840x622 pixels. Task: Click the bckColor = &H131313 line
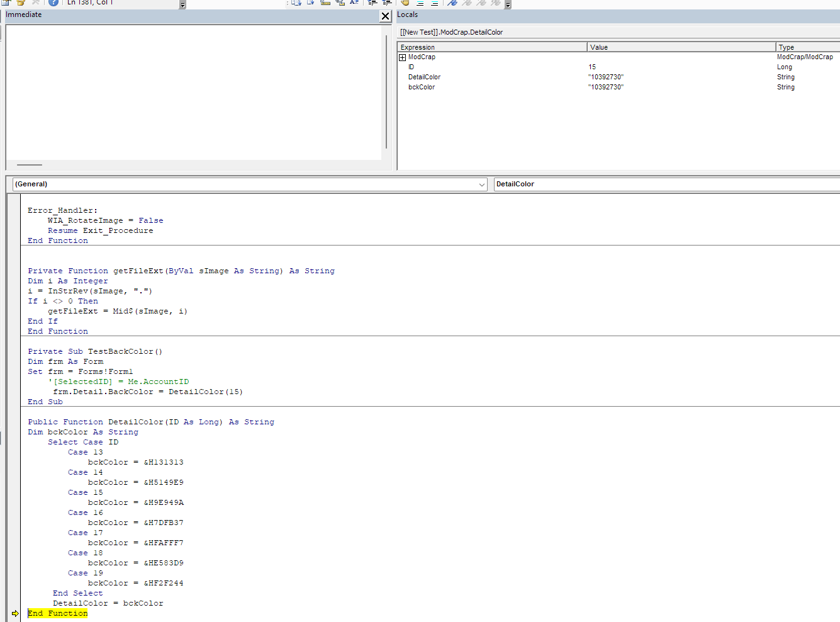[136, 463]
